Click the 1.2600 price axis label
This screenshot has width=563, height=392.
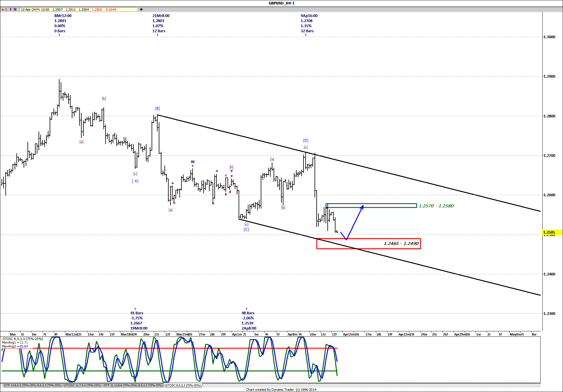coord(549,195)
